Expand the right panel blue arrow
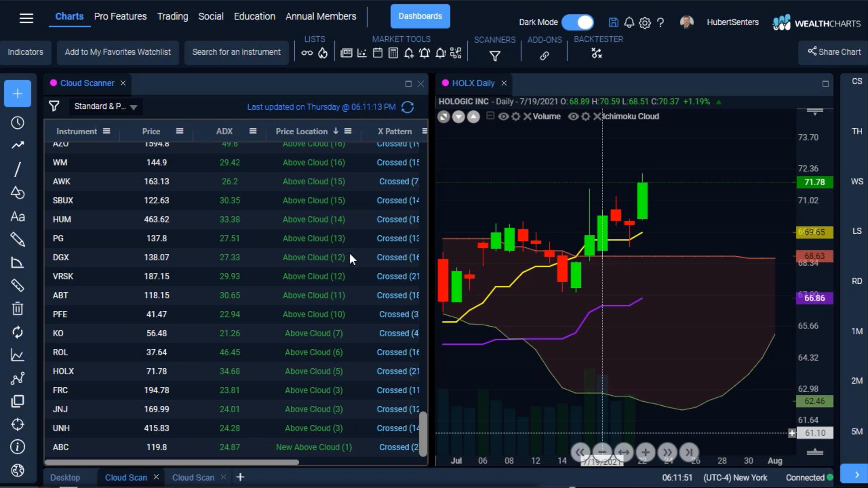 854,474
